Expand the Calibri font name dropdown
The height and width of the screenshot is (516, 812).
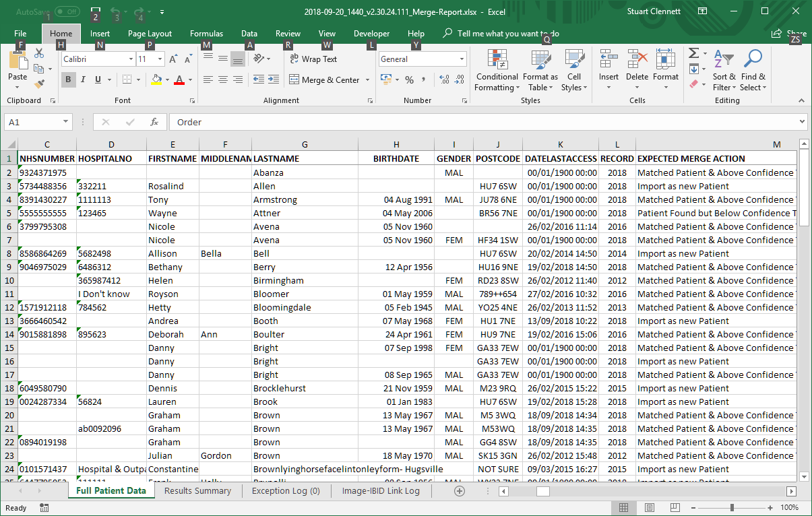(x=131, y=59)
